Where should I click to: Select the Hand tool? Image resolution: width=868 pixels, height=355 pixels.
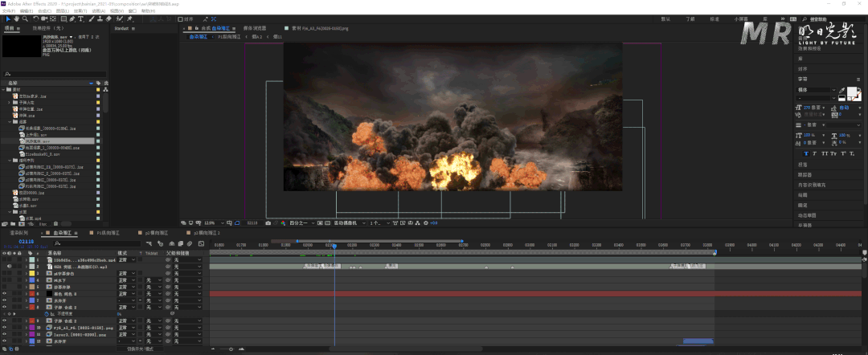tap(17, 18)
